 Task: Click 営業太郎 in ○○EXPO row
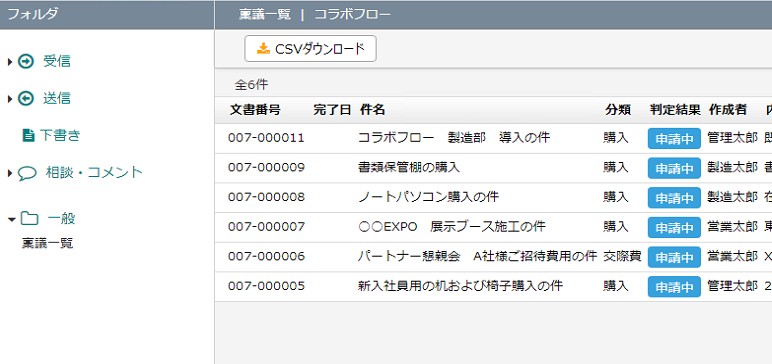point(732,227)
